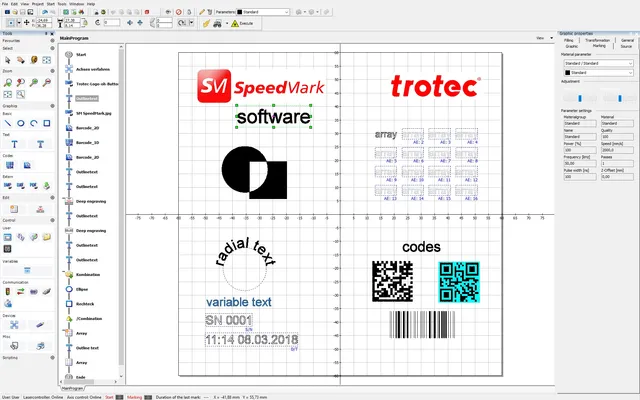
Task: Click the cyan QR code on canvas
Action: (459, 282)
